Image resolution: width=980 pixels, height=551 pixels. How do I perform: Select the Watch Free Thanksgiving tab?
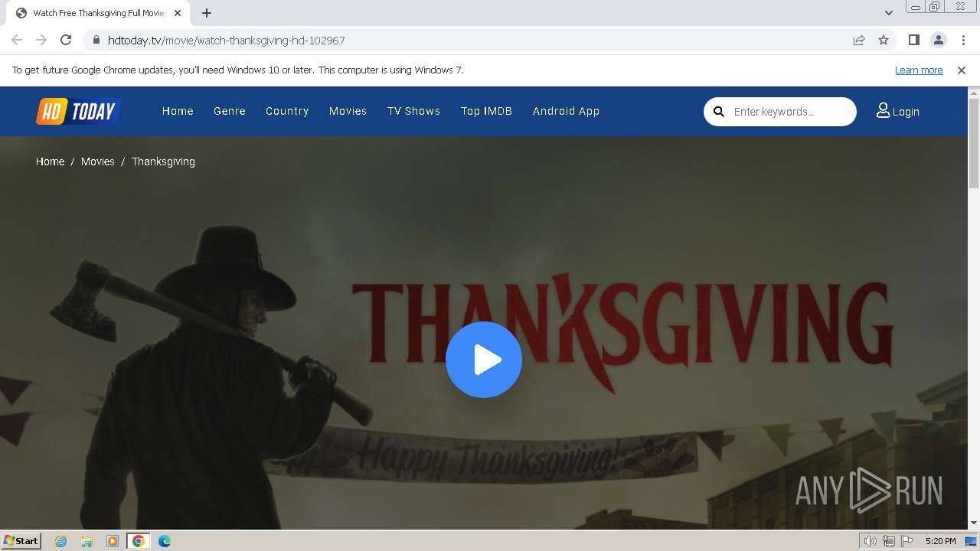click(x=99, y=13)
